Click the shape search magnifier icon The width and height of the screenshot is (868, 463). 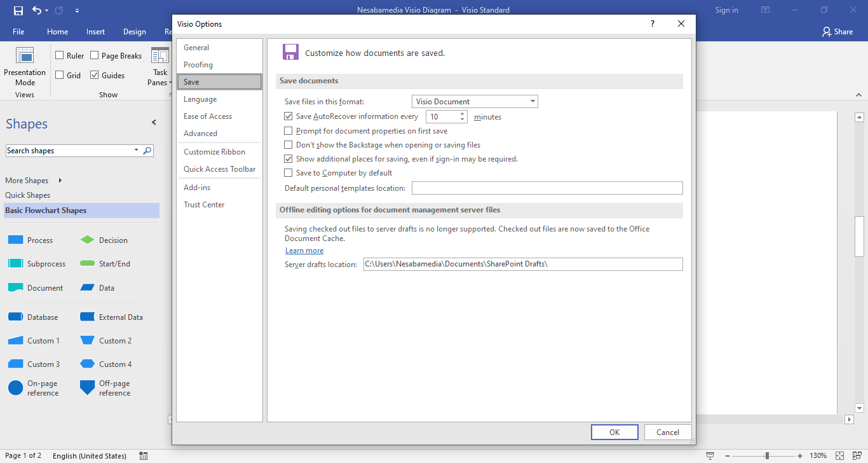(x=147, y=151)
